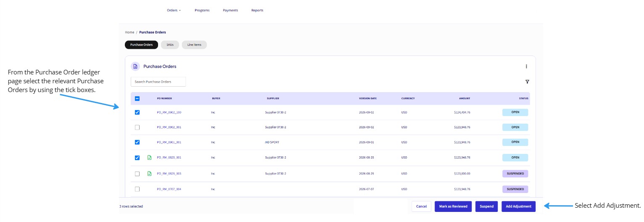Viewport: 644px width, 222px height.
Task: Expand the Orders dropdown menu
Action: [174, 10]
